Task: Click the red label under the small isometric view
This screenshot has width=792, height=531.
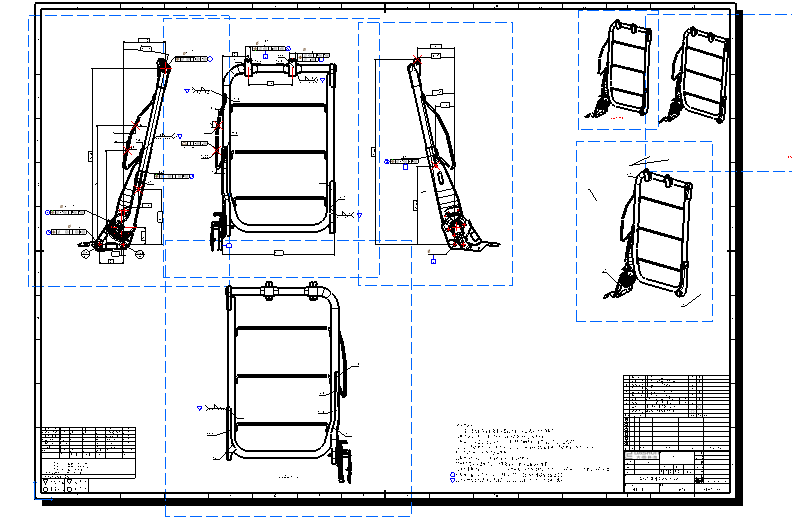Action: [x=616, y=118]
